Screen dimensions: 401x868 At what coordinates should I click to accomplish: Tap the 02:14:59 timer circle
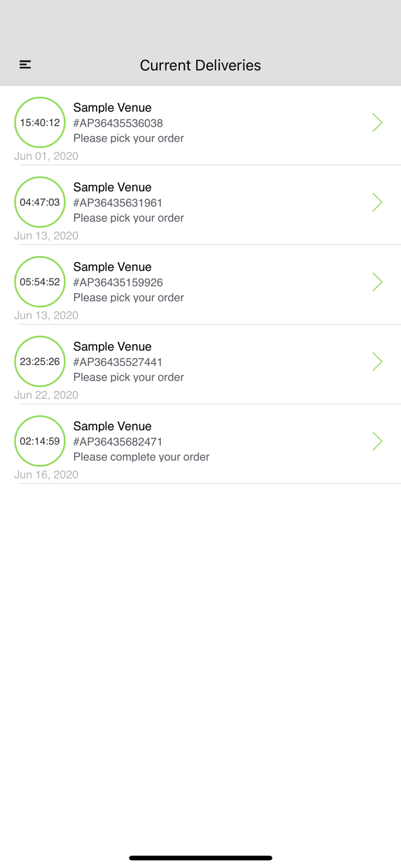click(x=40, y=441)
